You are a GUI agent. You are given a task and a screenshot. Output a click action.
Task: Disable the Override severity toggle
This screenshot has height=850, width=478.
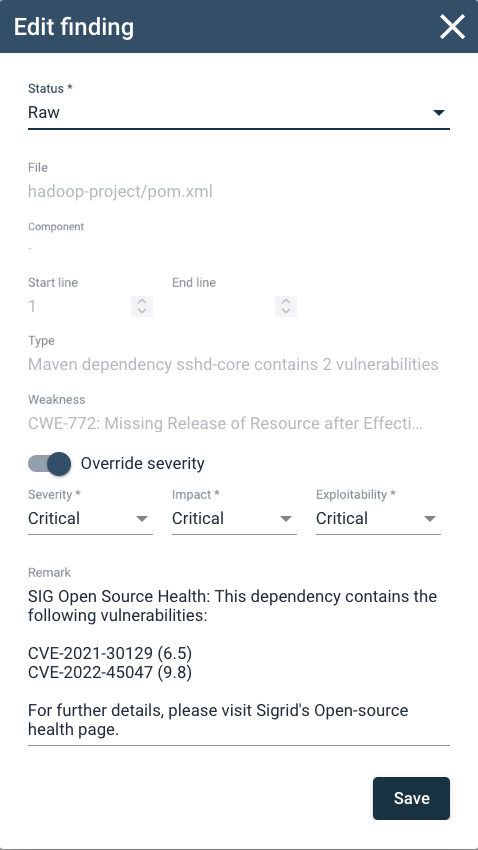coord(50,464)
